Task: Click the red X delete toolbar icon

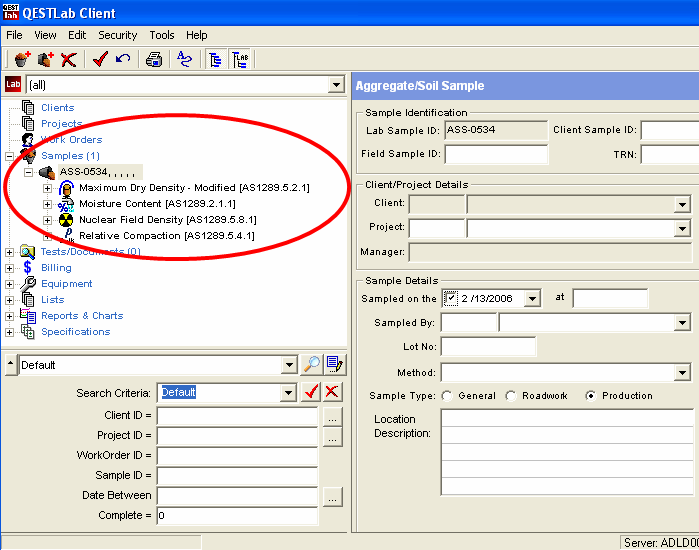Action: [68, 60]
